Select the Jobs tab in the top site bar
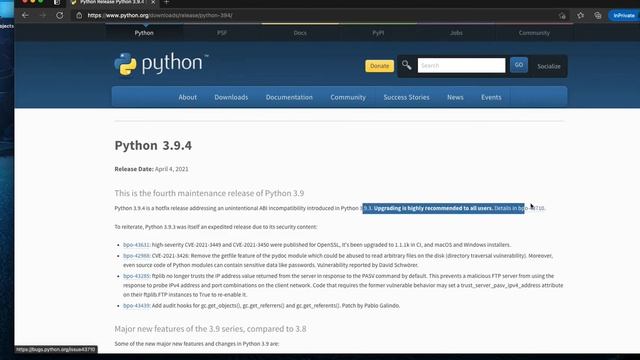Screen dimensions: 640x360 pos(456,33)
